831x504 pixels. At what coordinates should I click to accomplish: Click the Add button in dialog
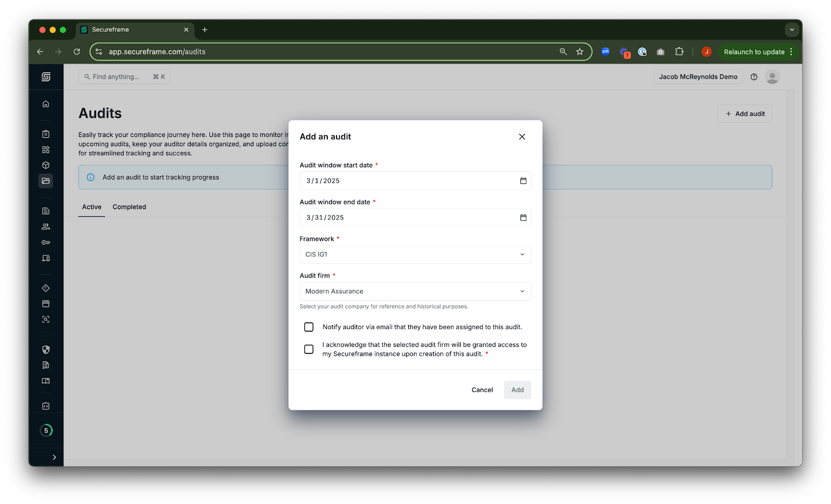click(517, 390)
